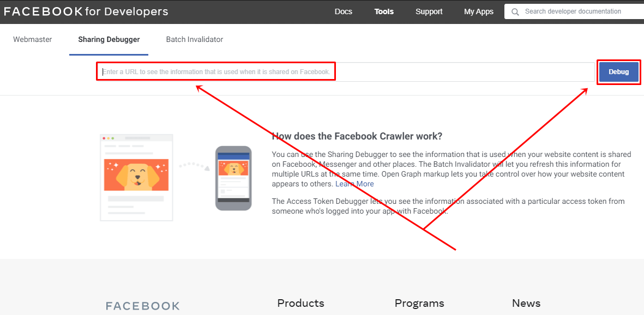This screenshot has height=315, width=644.
Task: Click the search magnifier icon
Action: point(515,11)
